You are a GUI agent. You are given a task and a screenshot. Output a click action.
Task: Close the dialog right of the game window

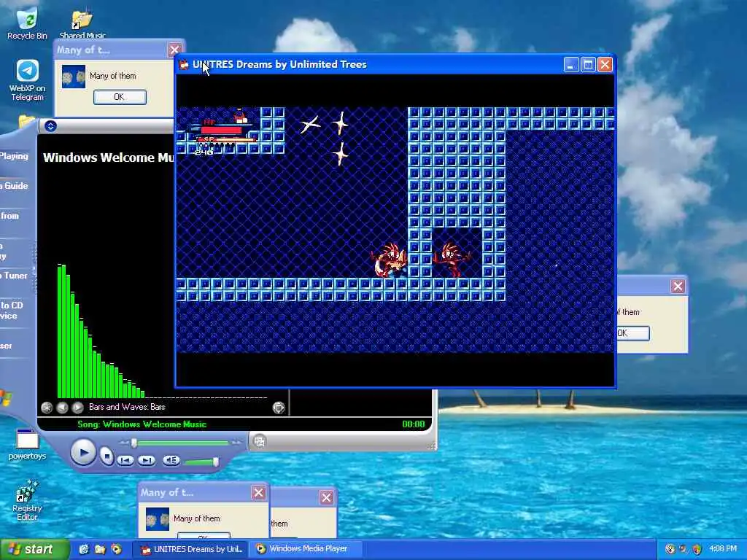(x=678, y=286)
